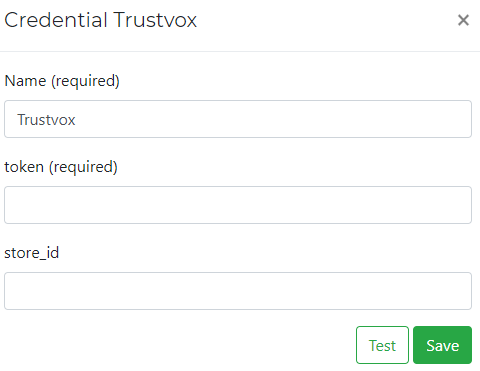Screen dimensions: 480x371
Task: Click the word "token" in the label
Action: click(24, 167)
